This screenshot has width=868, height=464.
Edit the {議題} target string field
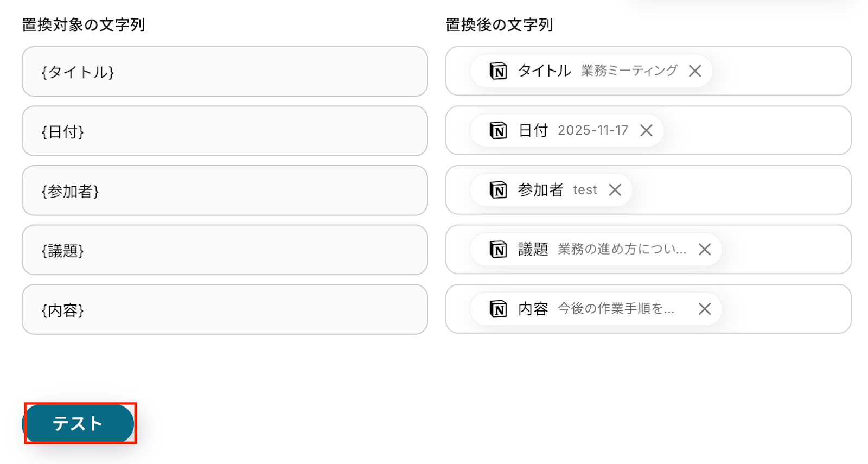coord(225,250)
